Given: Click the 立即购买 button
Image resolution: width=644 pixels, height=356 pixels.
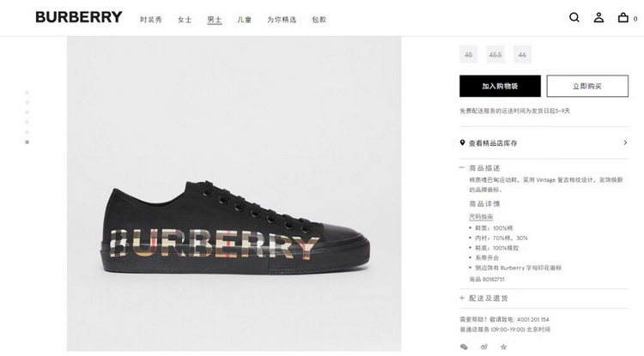Looking at the screenshot, I should (587, 86).
